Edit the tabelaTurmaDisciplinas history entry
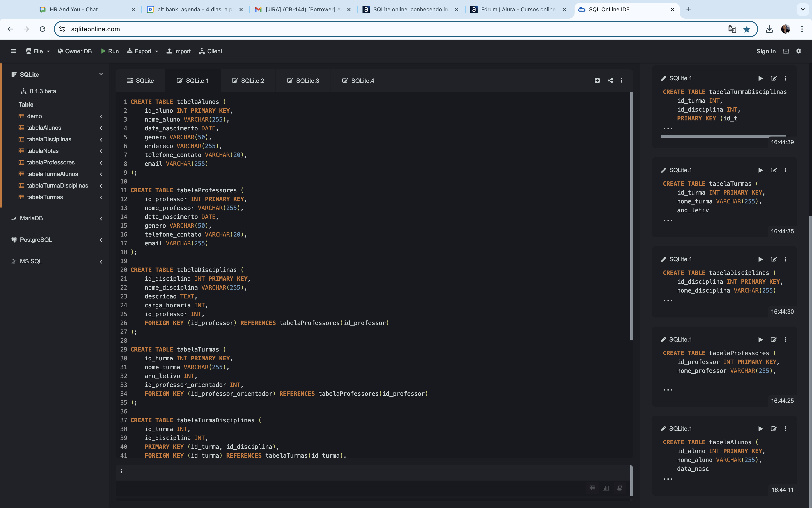The height and width of the screenshot is (508, 812). 774,78
